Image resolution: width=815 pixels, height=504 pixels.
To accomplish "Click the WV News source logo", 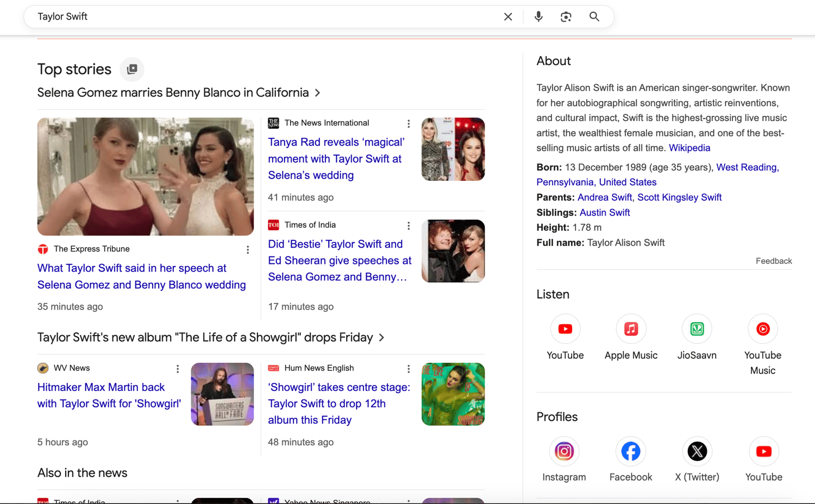I will pos(43,368).
